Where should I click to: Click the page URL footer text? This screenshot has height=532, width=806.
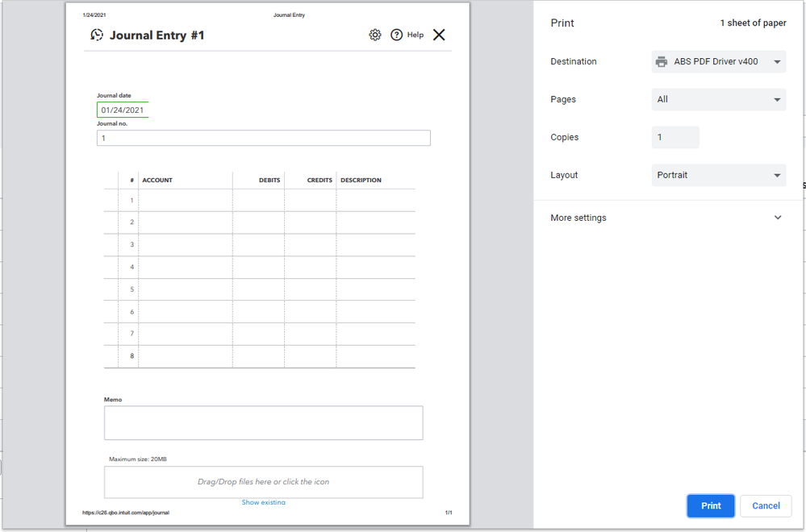(x=126, y=513)
